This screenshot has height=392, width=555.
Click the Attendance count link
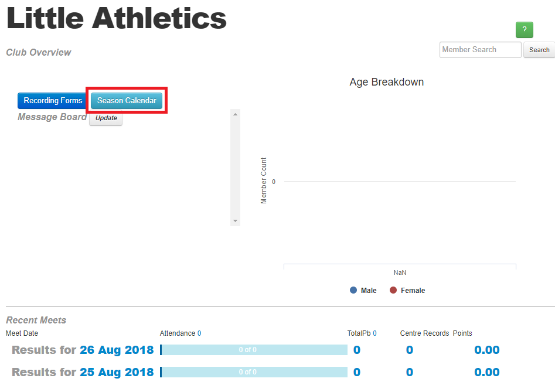click(199, 333)
